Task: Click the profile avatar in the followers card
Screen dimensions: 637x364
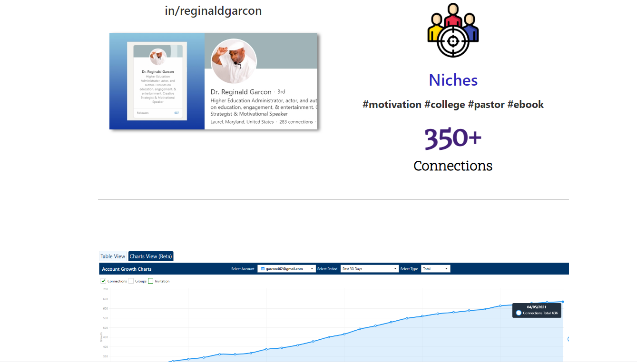Action: pos(158,56)
